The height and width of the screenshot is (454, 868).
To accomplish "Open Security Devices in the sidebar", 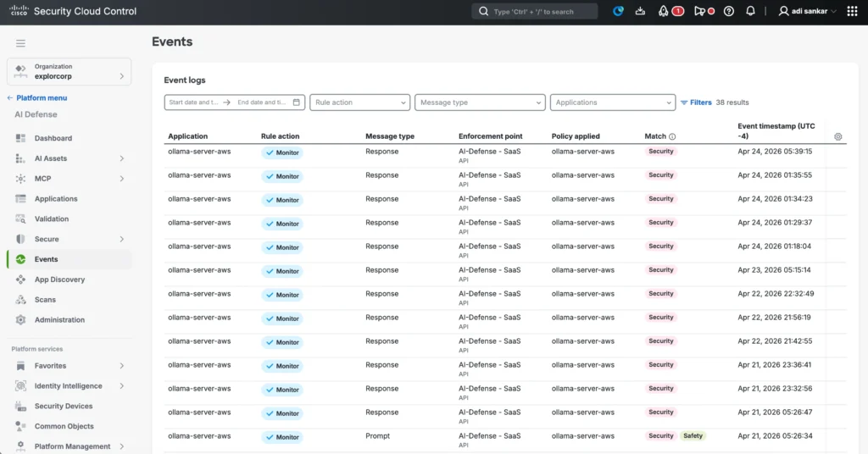I will [x=70, y=406].
